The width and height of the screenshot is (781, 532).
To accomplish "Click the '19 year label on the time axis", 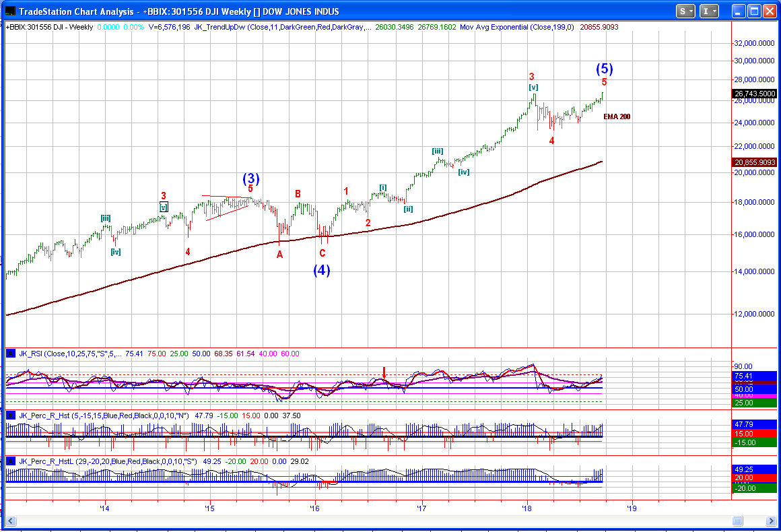I will coord(632,508).
